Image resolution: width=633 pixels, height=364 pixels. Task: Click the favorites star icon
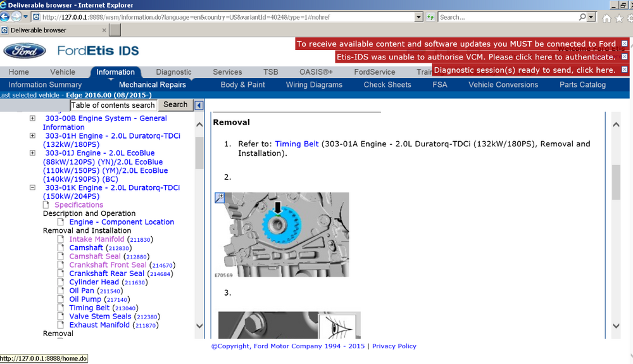click(x=619, y=18)
